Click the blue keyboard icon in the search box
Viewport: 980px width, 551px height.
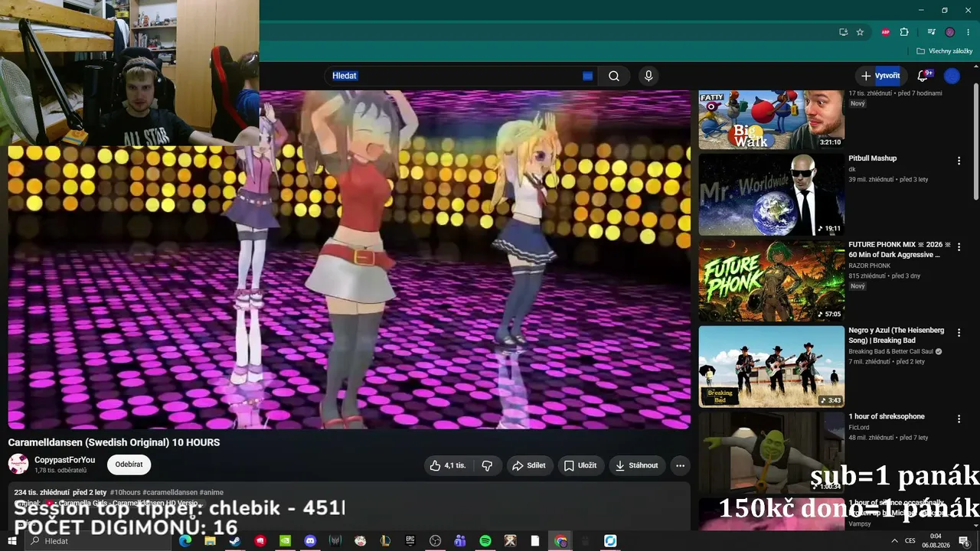point(587,76)
